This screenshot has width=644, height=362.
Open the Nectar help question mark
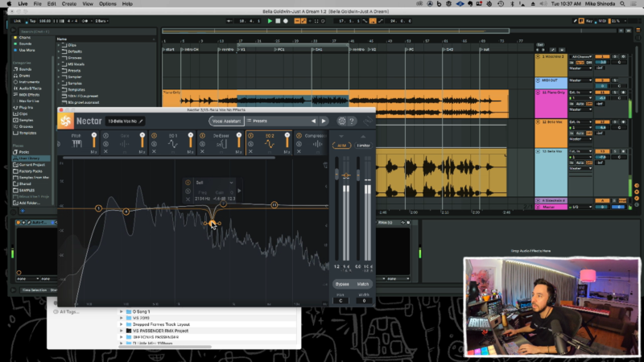[x=353, y=121]
